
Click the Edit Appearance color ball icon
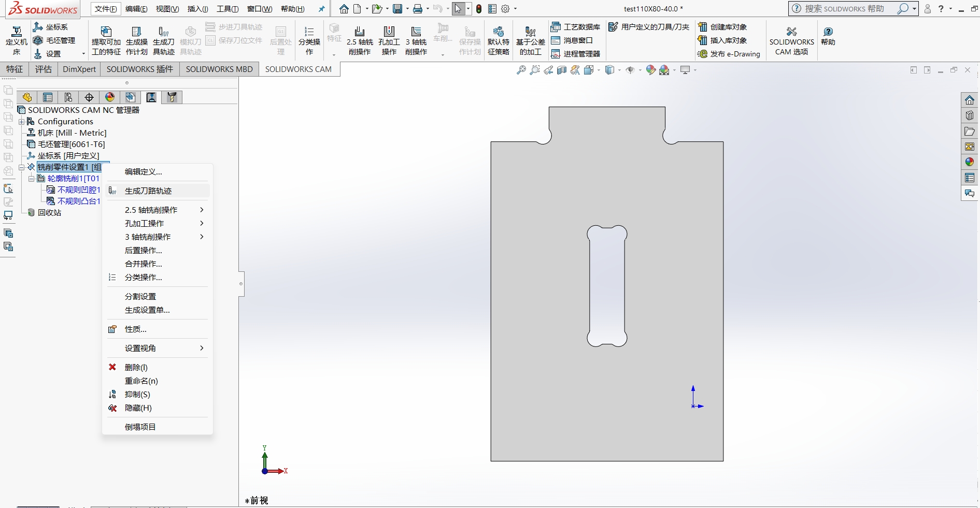[x=651, y=70]
